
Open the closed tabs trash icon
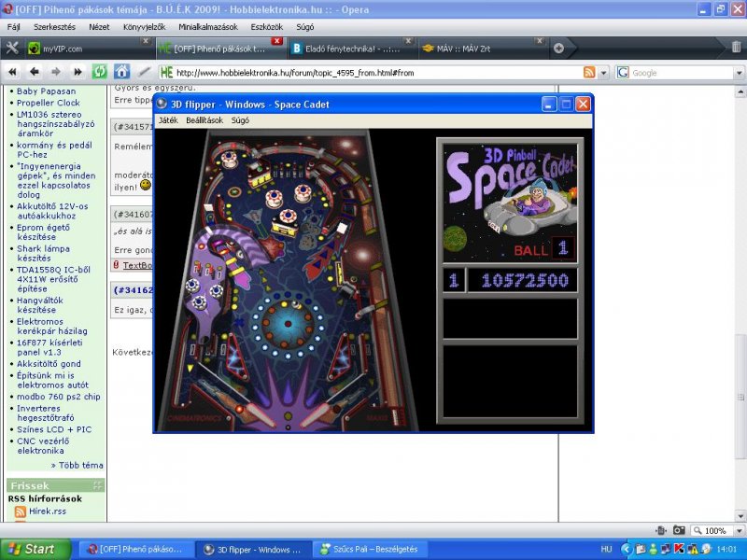pos(736,48)
